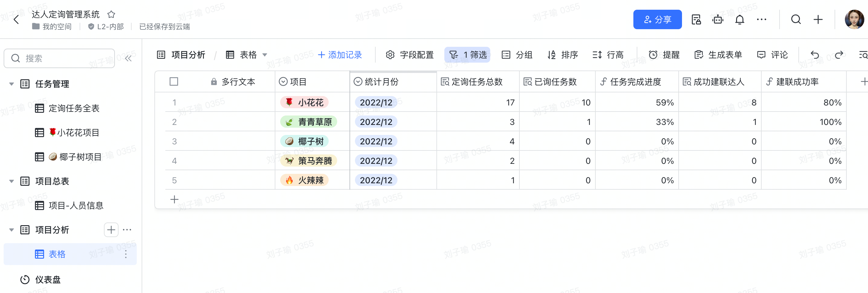Click the top-right search magnifier icon
The width and height of the screenshot is (868, 293).
[x=796, y=19]
